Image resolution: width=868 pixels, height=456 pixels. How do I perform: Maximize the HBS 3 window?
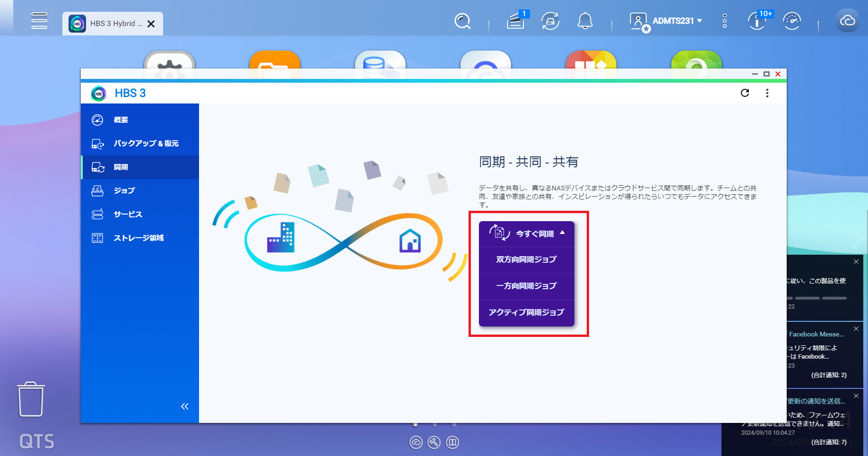[767, 74]
